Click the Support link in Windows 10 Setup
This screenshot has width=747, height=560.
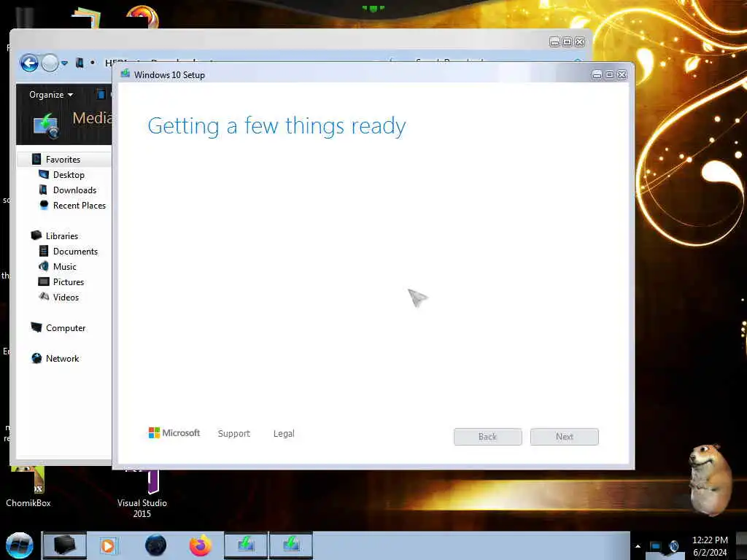coord(234,434)
